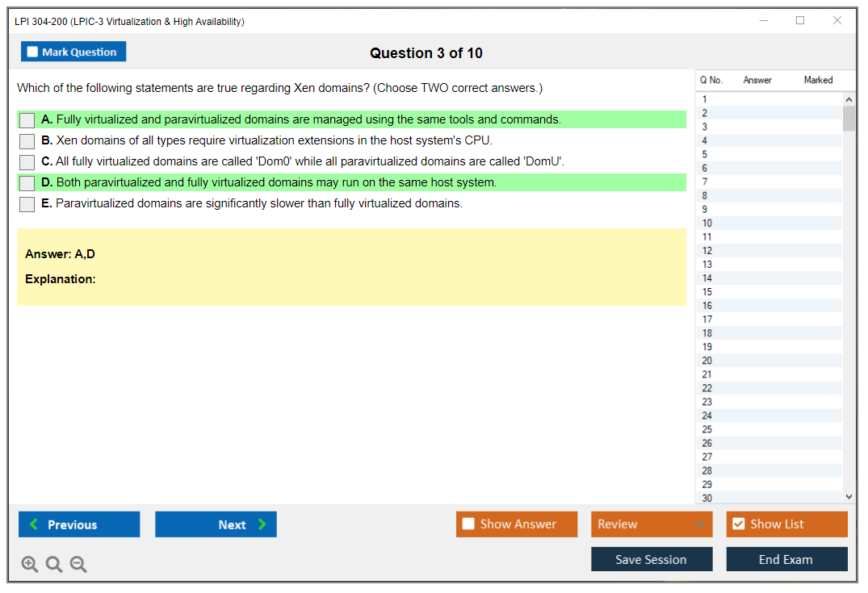Click the zoom in magnifier icon

[x=29, y=565]
